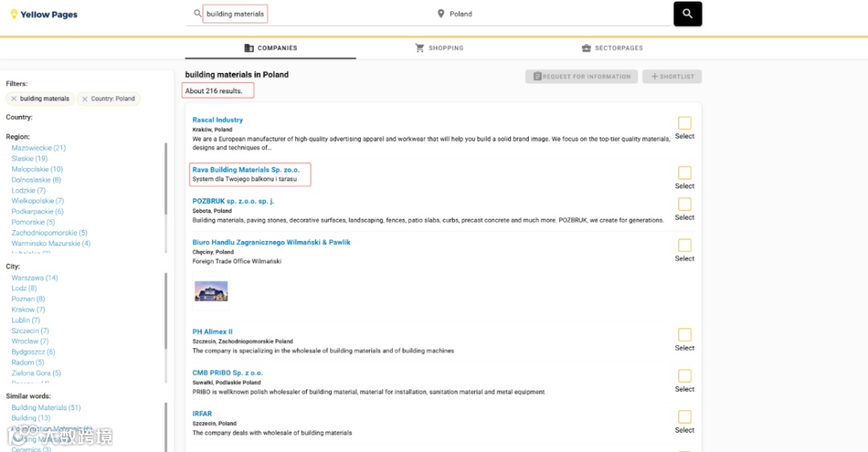868x452 pixels.
Task: Click the black search button
Action: (687, 14)
